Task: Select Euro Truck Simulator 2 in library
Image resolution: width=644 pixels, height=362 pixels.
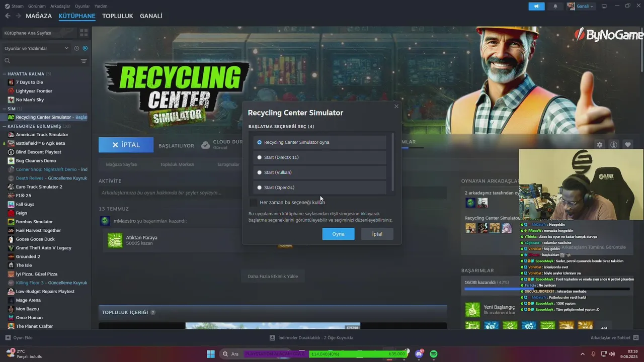Action: 39,187
